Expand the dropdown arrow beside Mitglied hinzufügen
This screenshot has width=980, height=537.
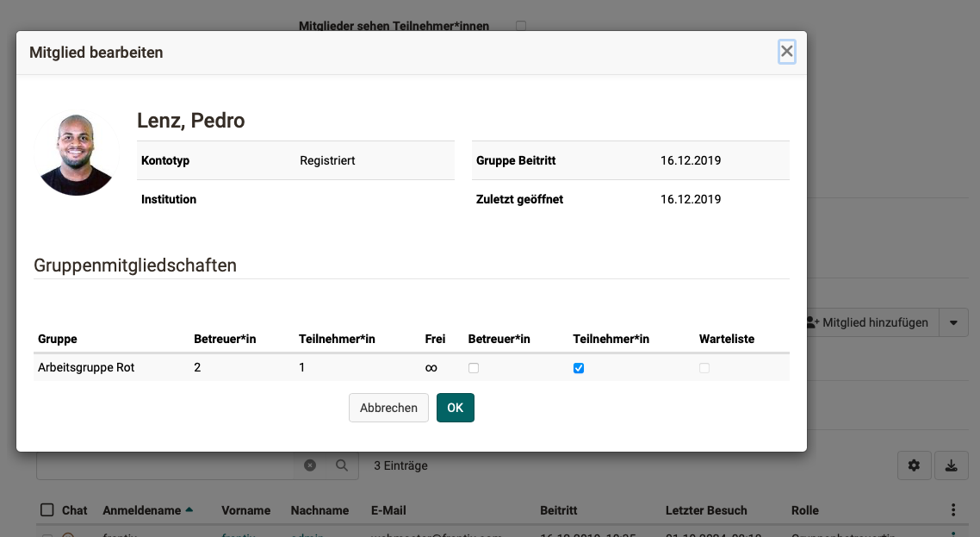point(953,322)
